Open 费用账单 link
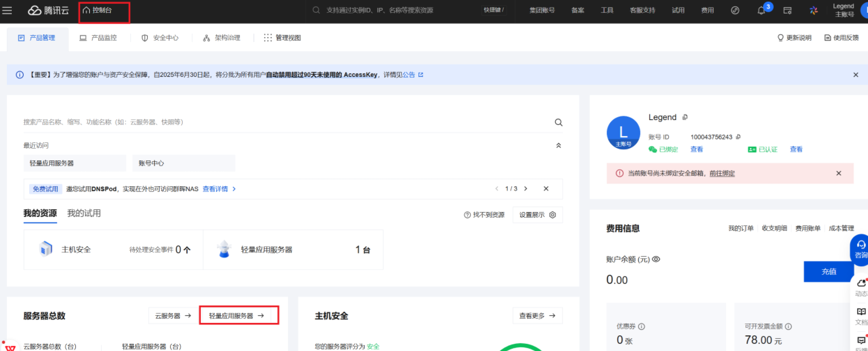 point(808,228)
